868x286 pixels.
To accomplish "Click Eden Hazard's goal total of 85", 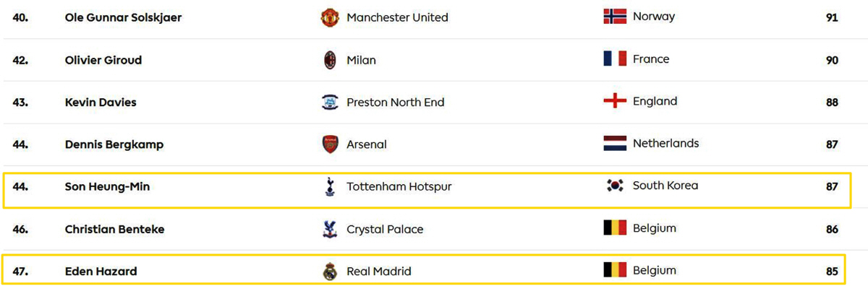I will [832, 272].
